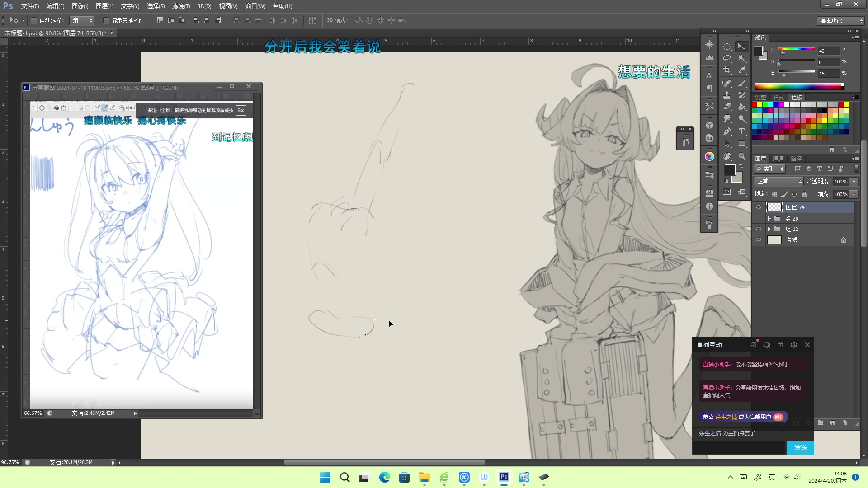Viewport: 868px width, 488px height.
Task: Select the Hand tool
Action: 727,156
